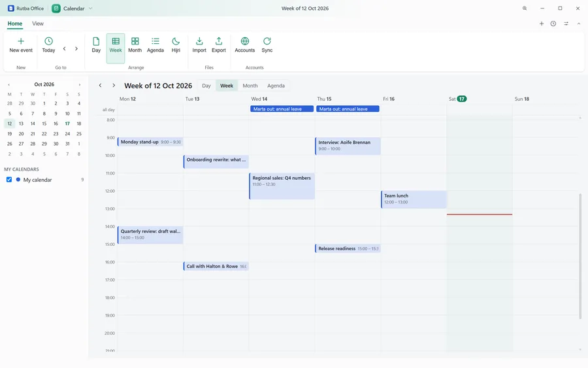Jump to Today in the ribbon
588x368 pixels.
pyautogui.click(x=48, y=45)
